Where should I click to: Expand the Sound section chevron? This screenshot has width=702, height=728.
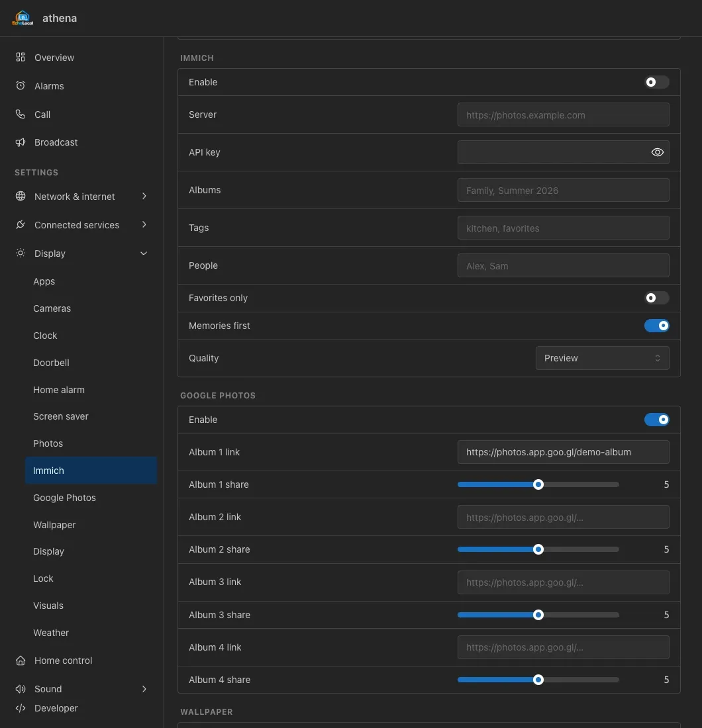(144, 689)
